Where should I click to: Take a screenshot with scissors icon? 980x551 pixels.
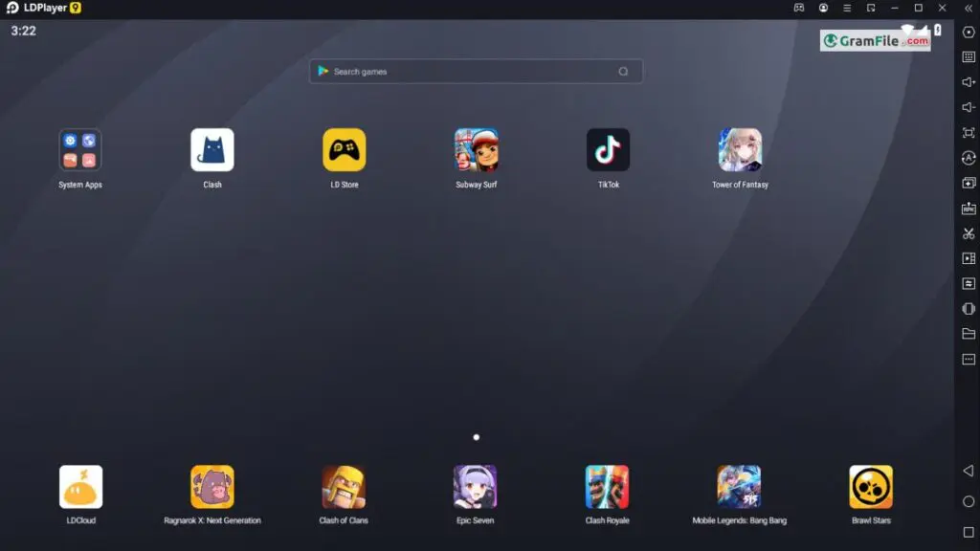click(969, 233)
